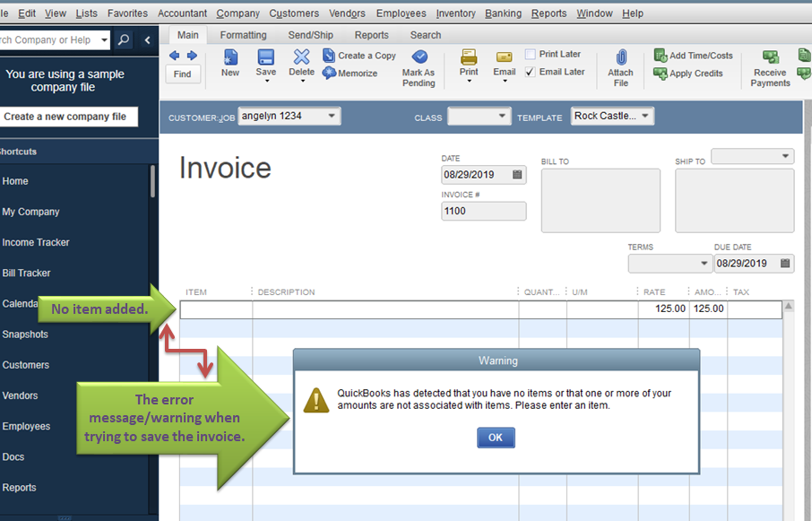The width and height of the screenshot is (812, 521).
Task: Open Receive Payments
Action: click(770, 68)
